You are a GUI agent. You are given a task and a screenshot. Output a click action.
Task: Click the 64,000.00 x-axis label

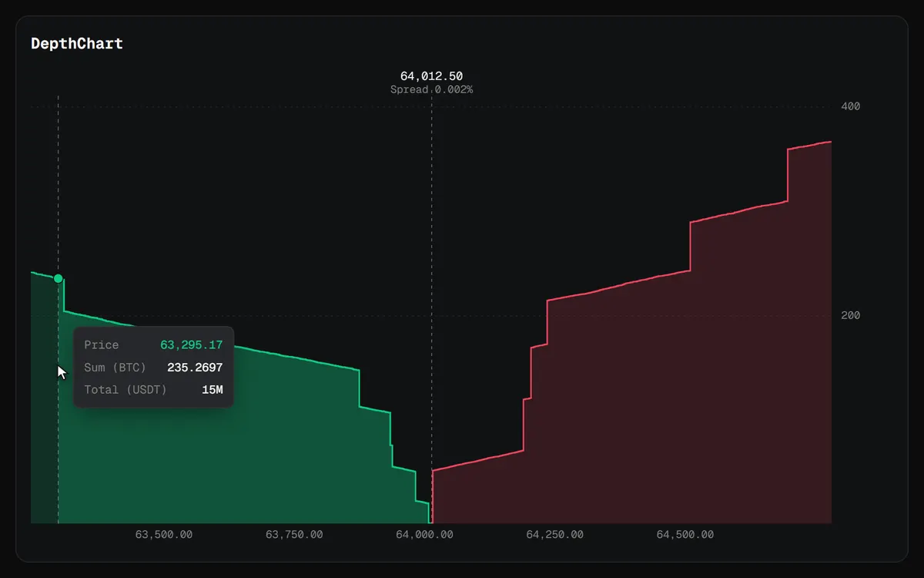tap(424, 535)
